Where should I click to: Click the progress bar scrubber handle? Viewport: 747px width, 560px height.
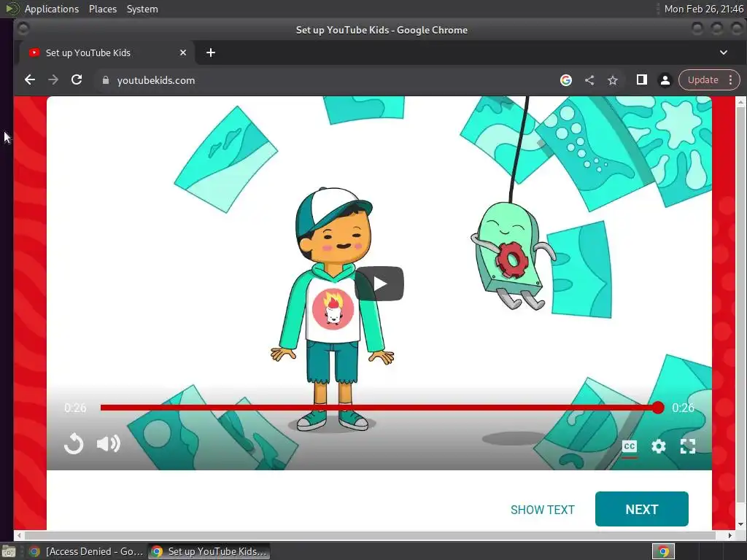tap(658, 408)
